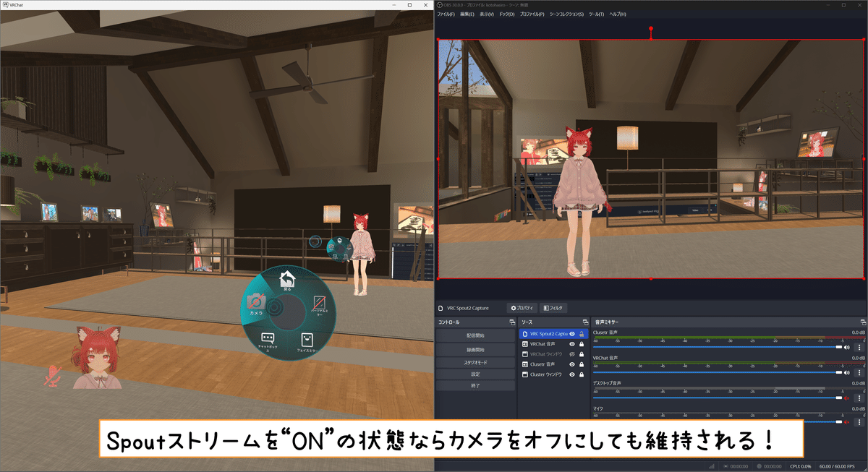Pop out the ソース dock panel

tap(585, 322)
